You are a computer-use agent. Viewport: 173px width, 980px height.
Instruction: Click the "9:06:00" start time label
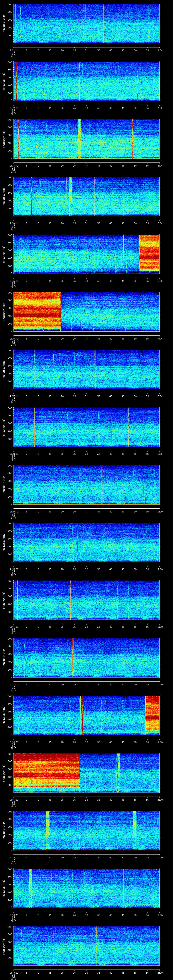click(x=13, y=339)
